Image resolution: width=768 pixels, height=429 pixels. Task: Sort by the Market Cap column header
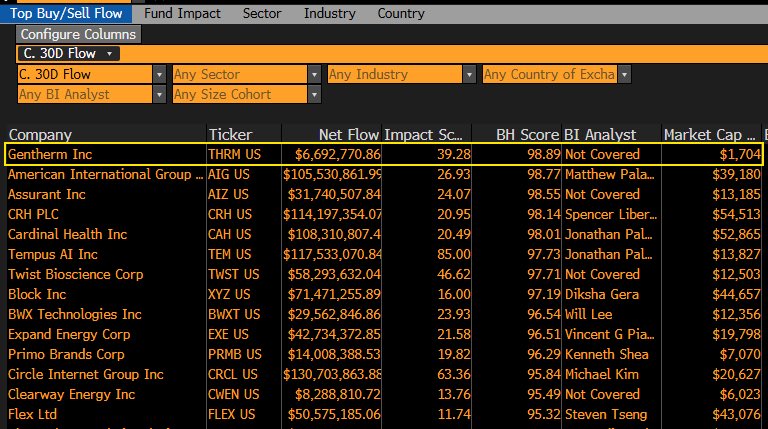[x=709, y=135]
